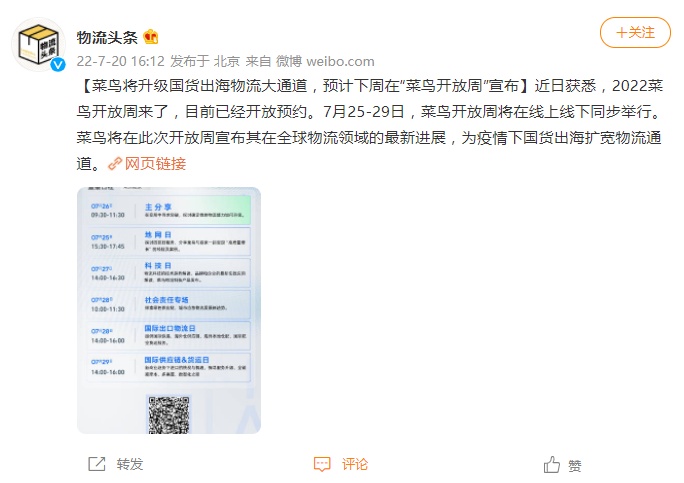
Task: Select the 转发 text label
Action: click(x=130, y=464)
